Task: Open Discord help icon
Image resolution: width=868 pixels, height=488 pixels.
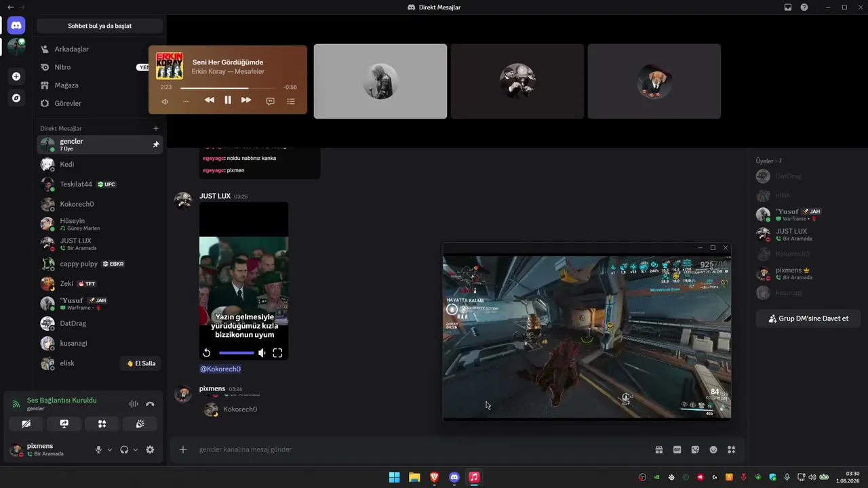Action: [804, 7]
